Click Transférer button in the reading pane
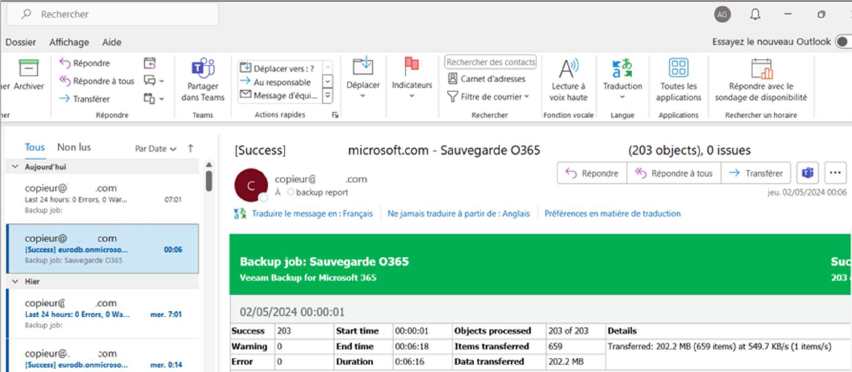This screenshot has height=372, width=852. coord(756,173)
